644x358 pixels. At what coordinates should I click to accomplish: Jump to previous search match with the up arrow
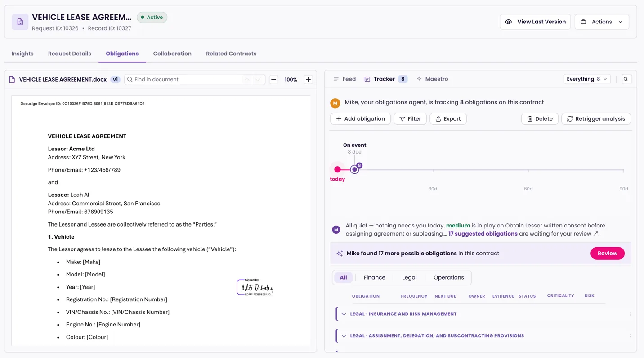tap(247, 79)
